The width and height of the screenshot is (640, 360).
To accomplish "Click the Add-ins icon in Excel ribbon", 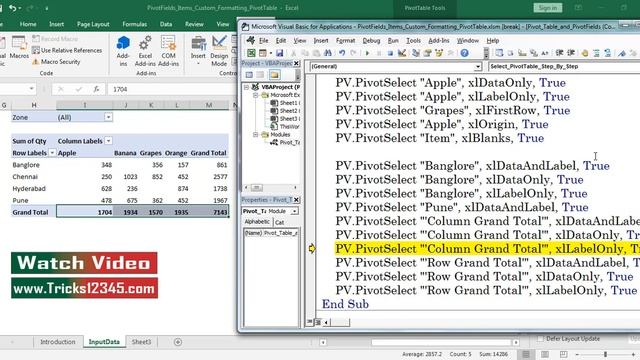I will pyautogui.click(x=123, y=51).
